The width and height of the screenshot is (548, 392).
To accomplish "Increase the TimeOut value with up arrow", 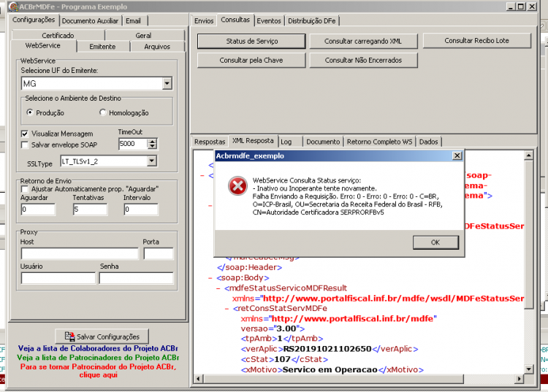I will pos(153,141).
